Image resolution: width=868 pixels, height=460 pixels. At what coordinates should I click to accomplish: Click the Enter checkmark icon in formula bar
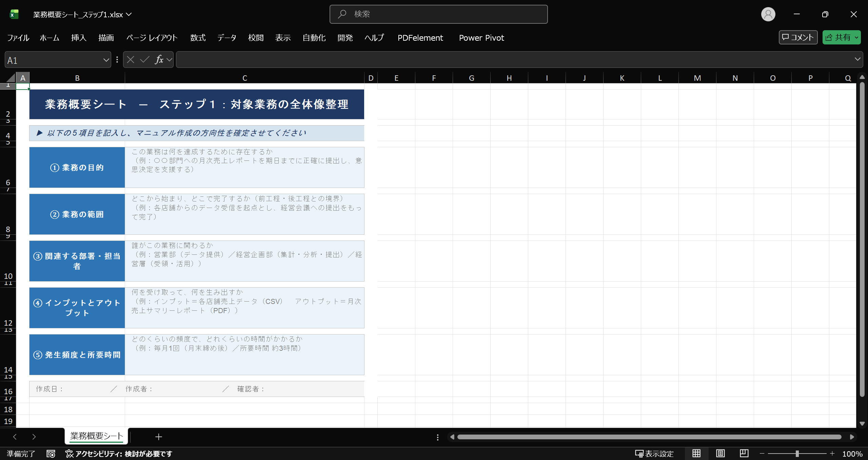pyautogui.click(x=145, y=60)
